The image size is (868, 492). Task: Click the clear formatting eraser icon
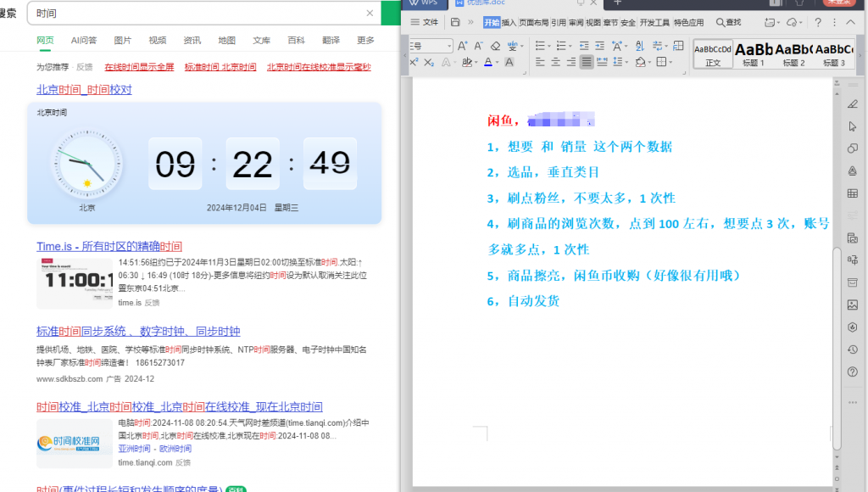(x=495, y=46)
